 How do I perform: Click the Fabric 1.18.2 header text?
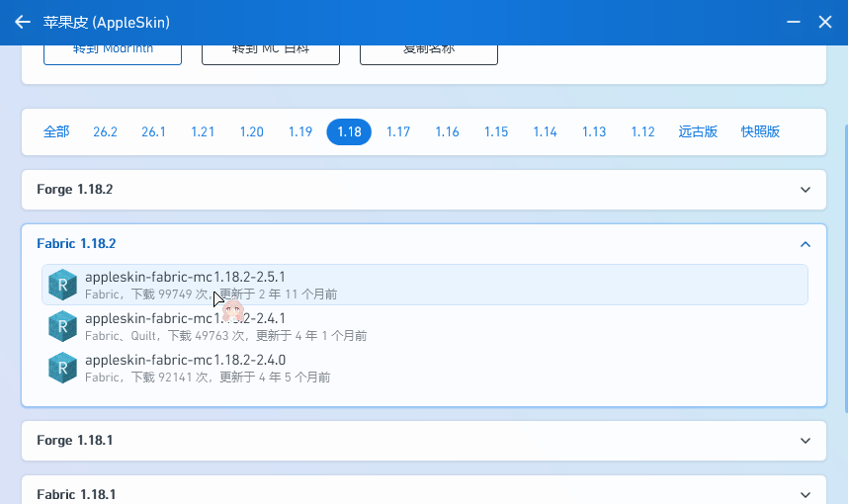[76, 243]
